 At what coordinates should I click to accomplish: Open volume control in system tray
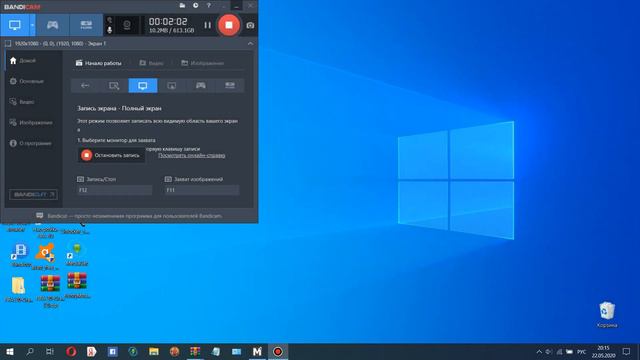pyautogui.click(x=549, y=352)
